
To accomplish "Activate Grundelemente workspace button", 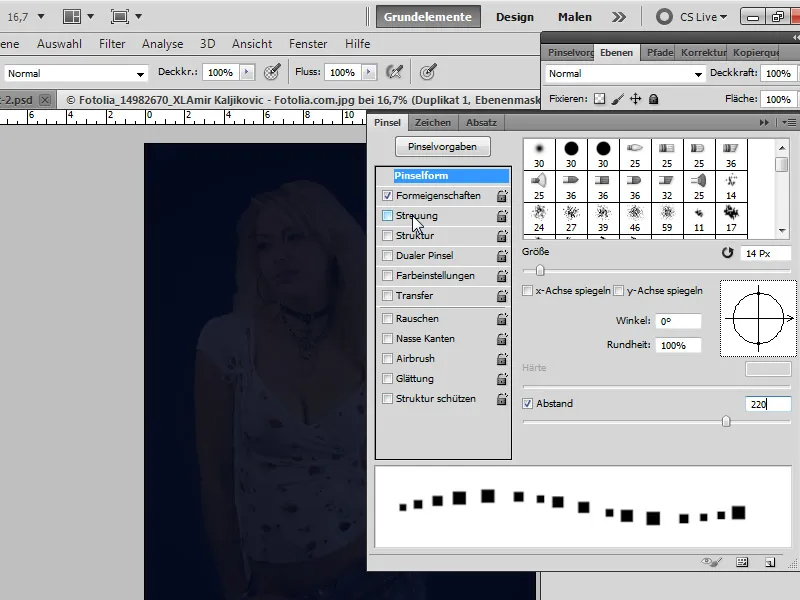I will point(428,17).
